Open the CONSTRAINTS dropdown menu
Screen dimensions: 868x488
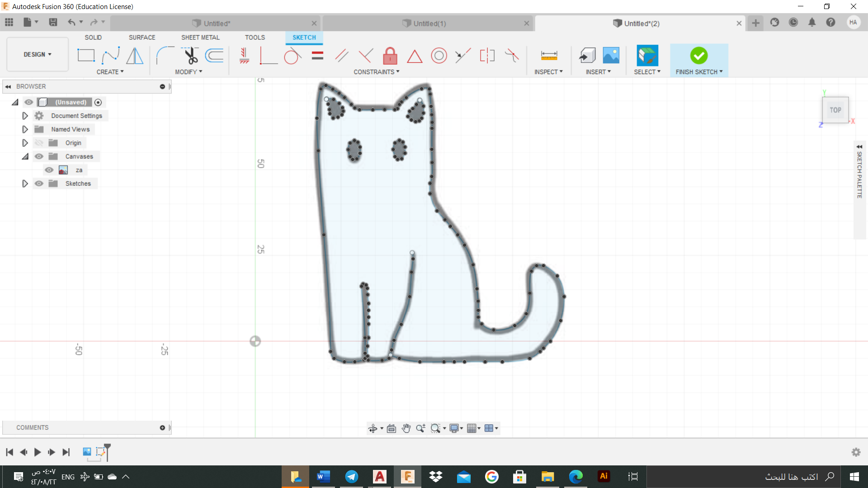coord(377,72)
